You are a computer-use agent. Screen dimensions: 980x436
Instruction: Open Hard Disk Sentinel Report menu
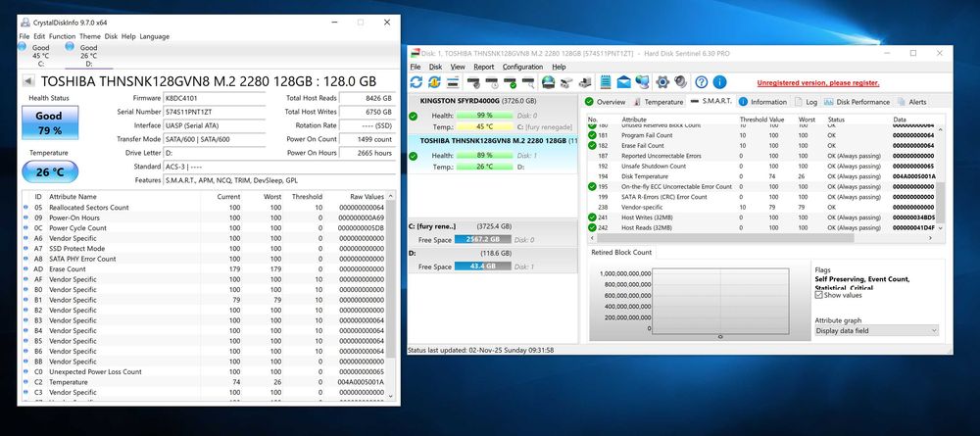click(484, 67)
